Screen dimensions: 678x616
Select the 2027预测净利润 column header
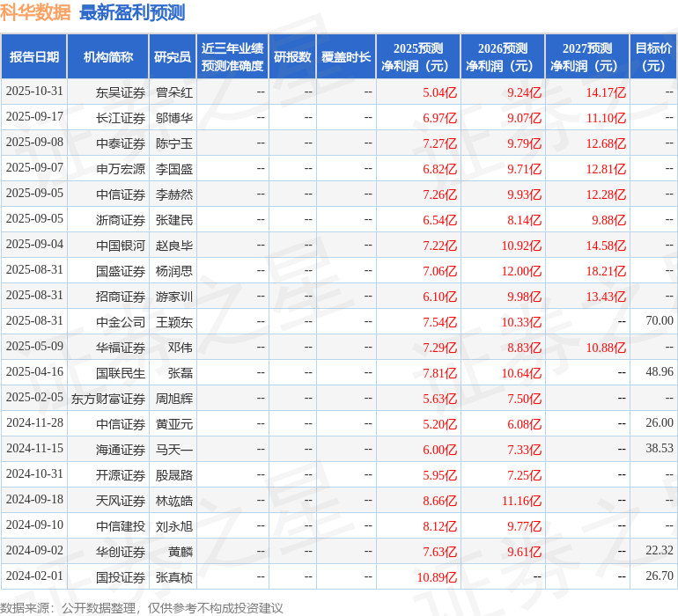[x=587, y=57]
